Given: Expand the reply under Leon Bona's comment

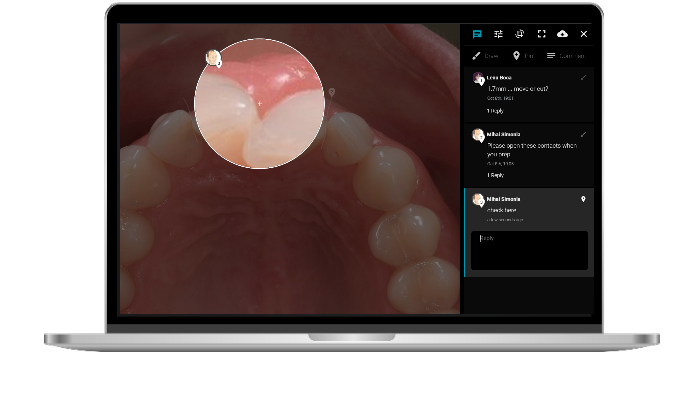Looking at the screenshot, I should 495,111.
